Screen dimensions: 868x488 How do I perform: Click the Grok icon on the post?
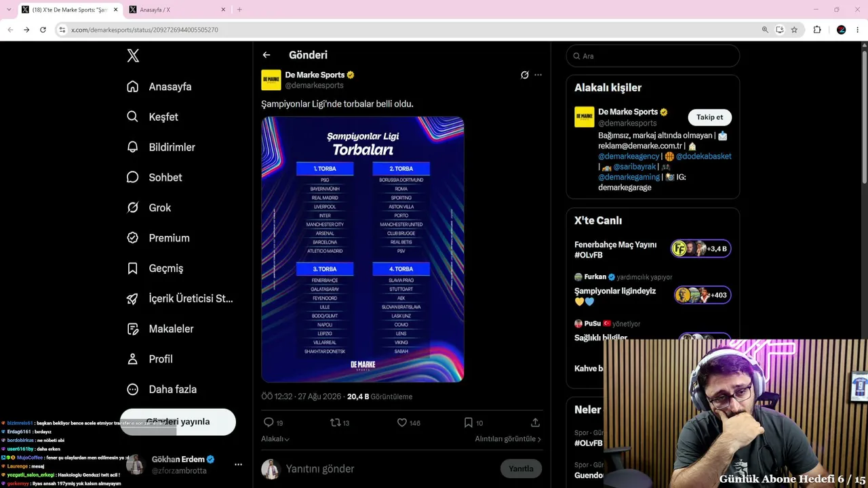(524, 75)
